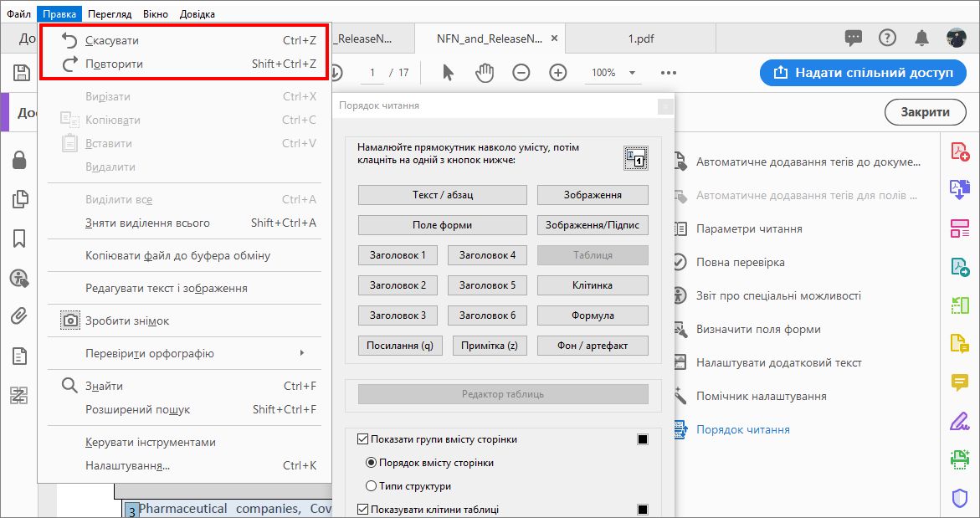Click the save (floppy disk) icon
980x518 pixels.
pyautogui.click(x=22, y=73)
